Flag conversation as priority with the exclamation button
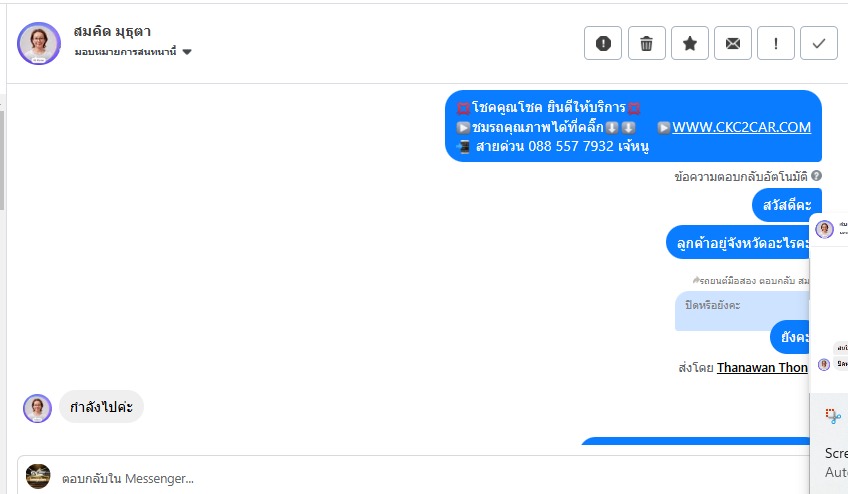Image resolution: width=848 pixels, height=494 pixels. point(776,43)
